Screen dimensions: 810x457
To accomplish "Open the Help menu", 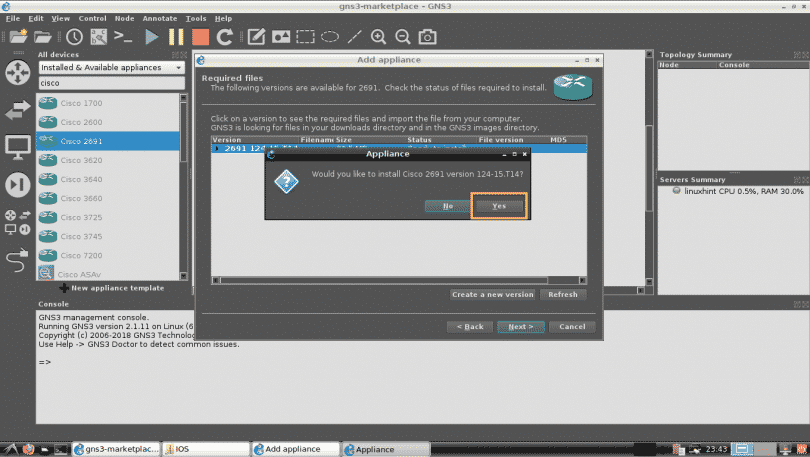I will (x=223, y=18).
